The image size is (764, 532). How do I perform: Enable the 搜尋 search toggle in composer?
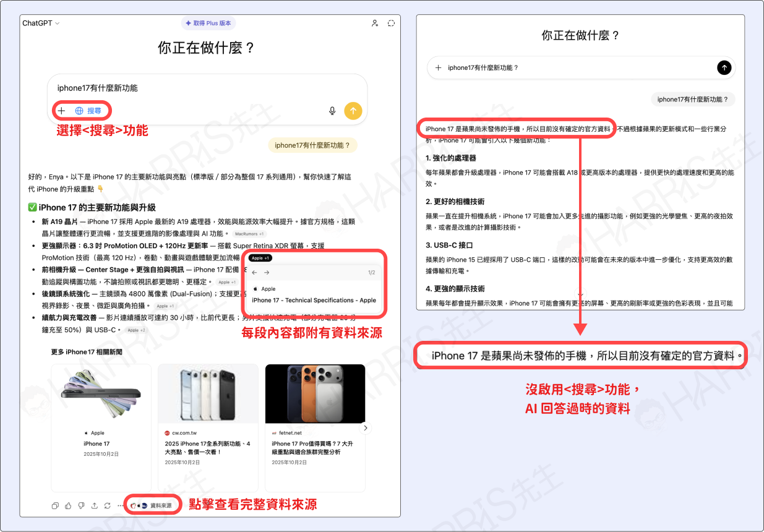(89, 110)
